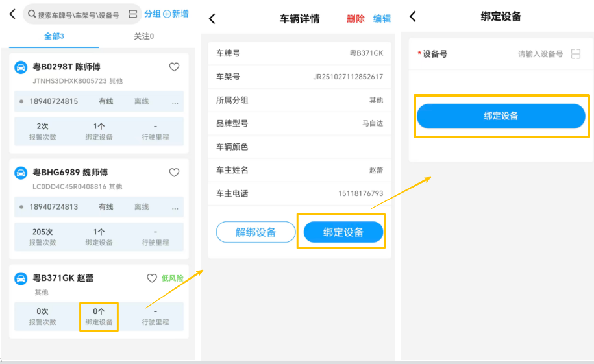Favorite vehicle 粤B0298T with heart icon
594x364 pixels.
174,67
